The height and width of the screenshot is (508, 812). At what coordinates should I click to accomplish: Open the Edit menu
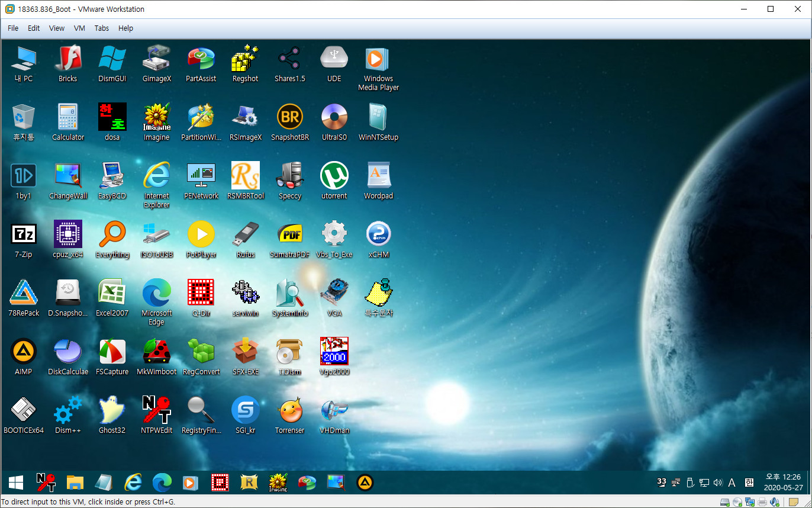coord(34,28)
